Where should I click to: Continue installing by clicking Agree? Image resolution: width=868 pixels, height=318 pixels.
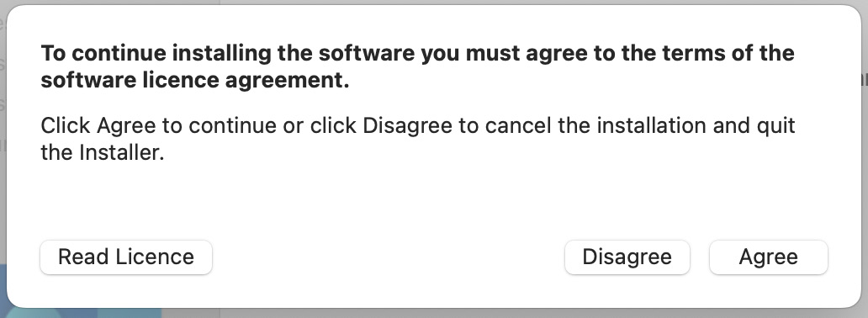[769, 257]
